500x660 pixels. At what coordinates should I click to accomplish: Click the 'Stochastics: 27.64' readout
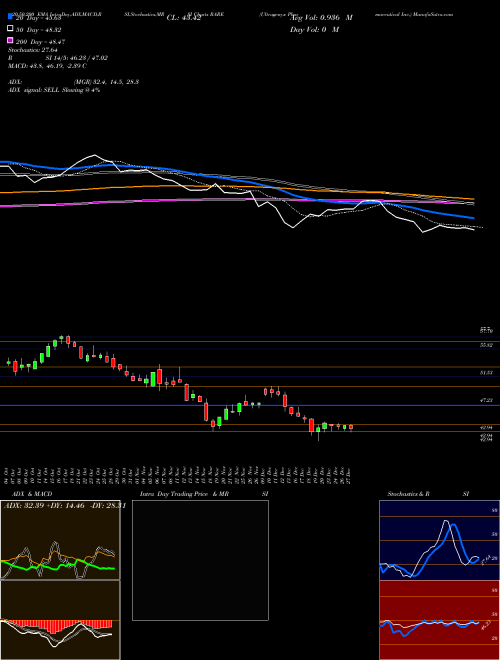(32, 50)
